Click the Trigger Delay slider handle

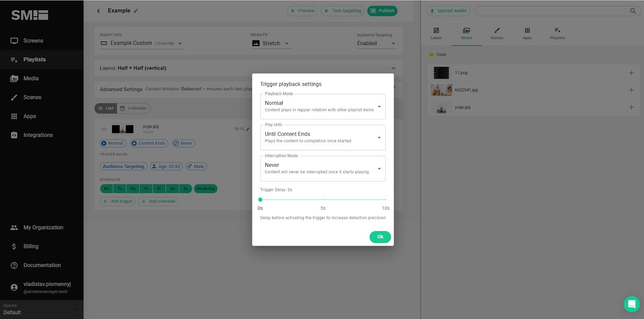260,200
